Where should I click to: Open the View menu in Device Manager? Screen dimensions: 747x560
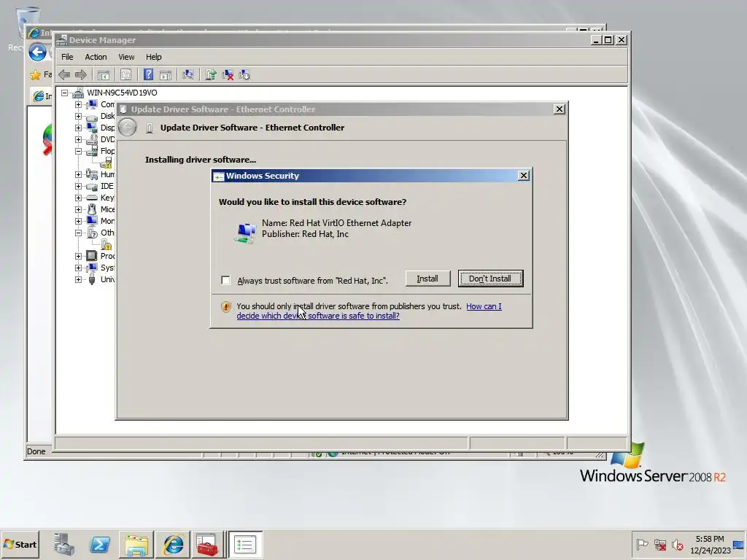coord(126,57)
